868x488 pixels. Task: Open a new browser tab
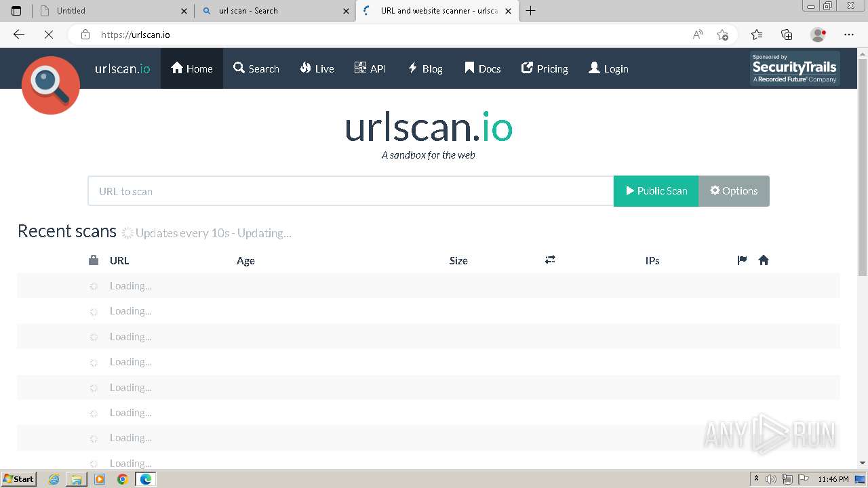531,11
